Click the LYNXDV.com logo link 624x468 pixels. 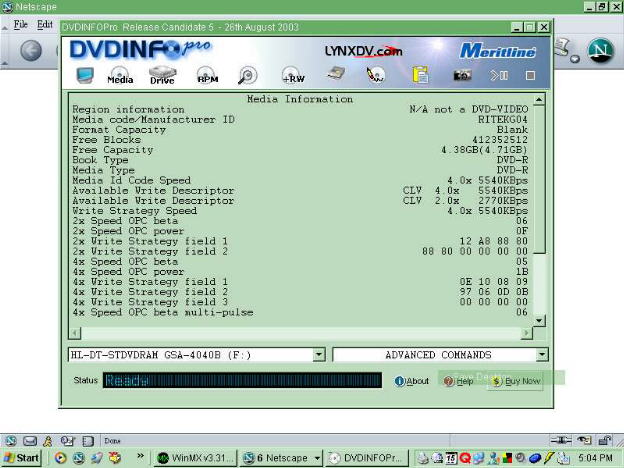tap(364, 51)
